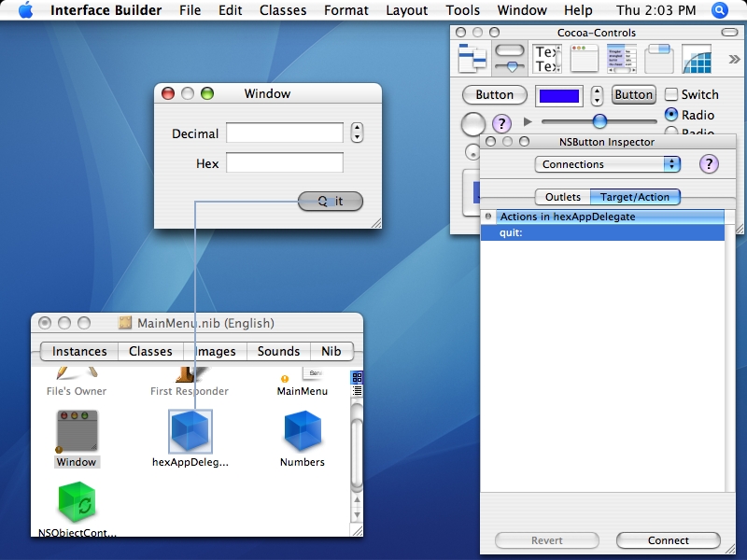747x560 pixels.
Task: Open the Help menu
Action: (578, 10)
